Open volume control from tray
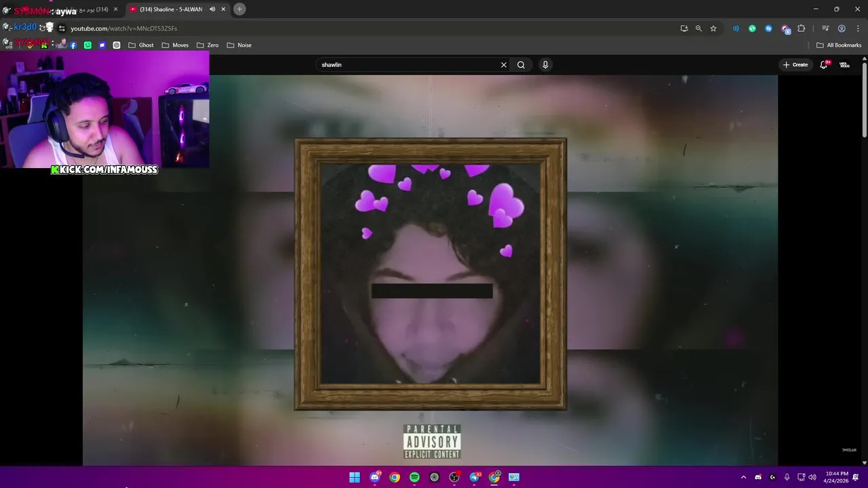The width and height of the screenshot is (868, 488). tap(812, 477)
